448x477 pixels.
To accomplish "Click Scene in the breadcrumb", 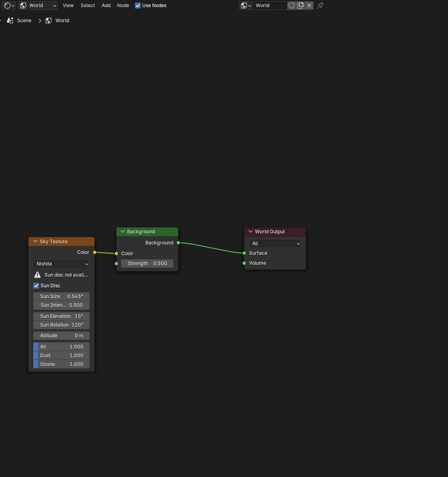I will [24, 21].
